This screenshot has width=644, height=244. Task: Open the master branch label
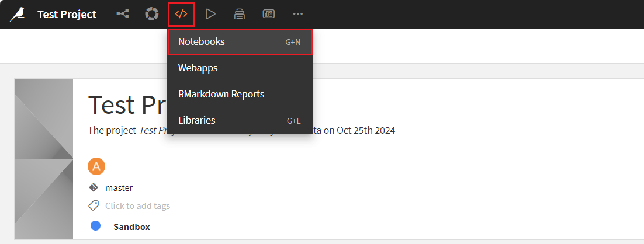tap(119, 188)
